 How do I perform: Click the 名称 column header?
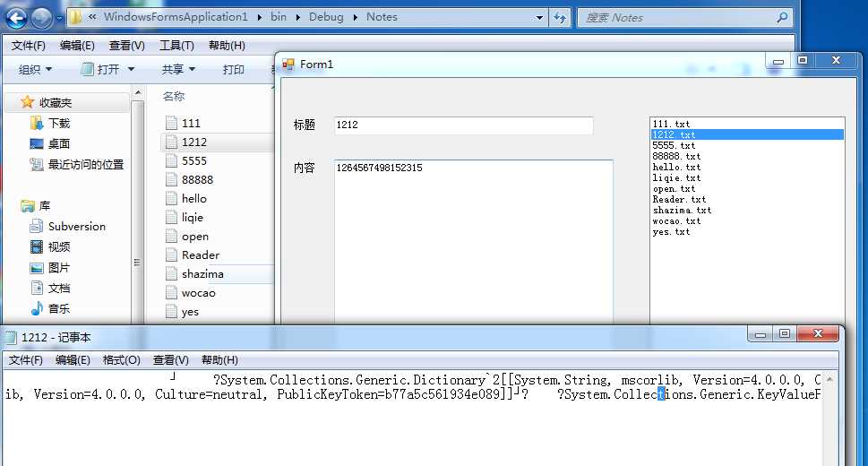click(173, 96)
